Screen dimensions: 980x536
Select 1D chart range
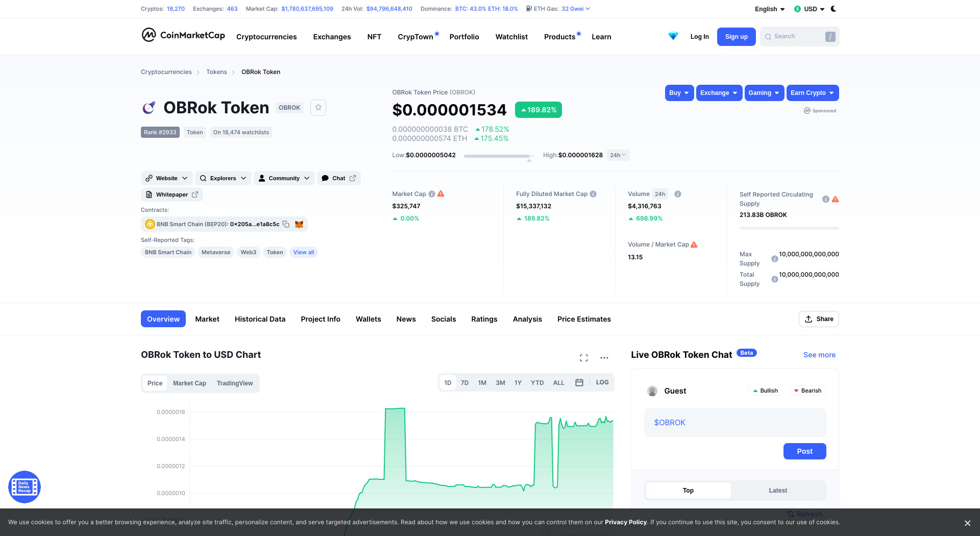click(x=448, y=383)
